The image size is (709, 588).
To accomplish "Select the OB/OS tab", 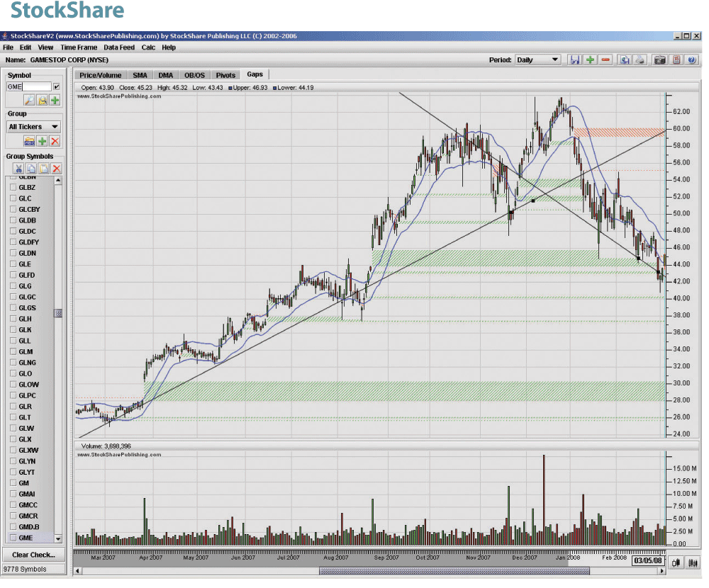I will 194,75.
